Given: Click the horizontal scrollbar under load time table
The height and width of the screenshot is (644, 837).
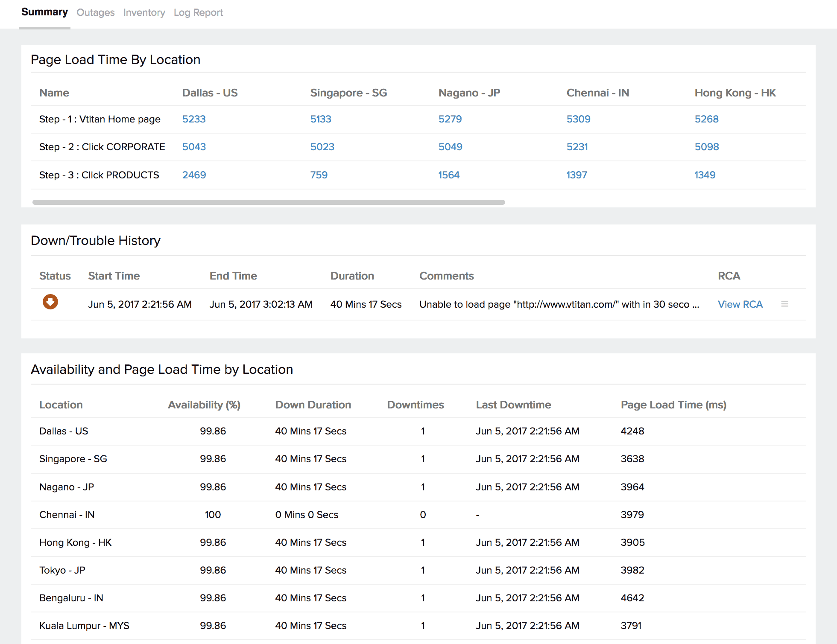Looking at the screenshot, I should (x=269, y=202).
